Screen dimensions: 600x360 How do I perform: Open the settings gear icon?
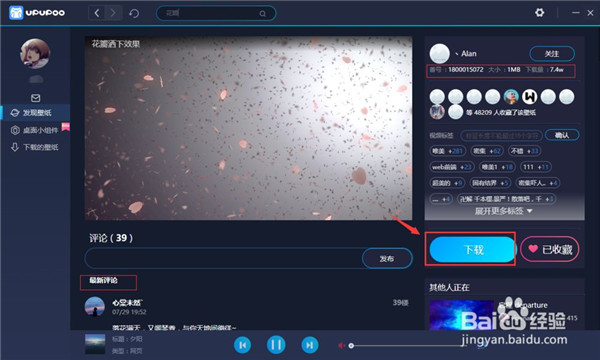click(x=540, y=13)
